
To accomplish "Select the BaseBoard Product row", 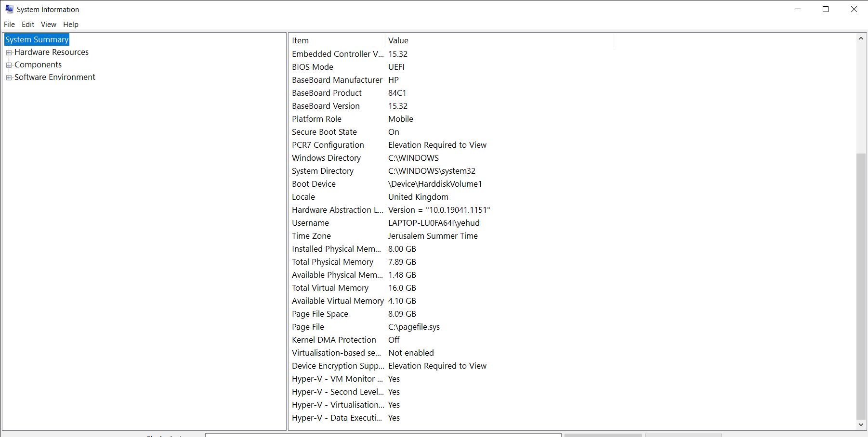I will [451, 93].
